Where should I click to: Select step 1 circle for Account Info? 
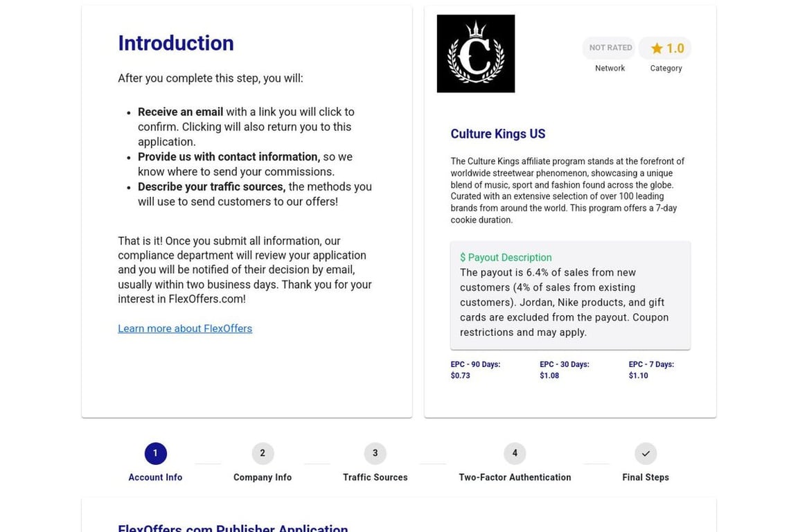point(156,453)
